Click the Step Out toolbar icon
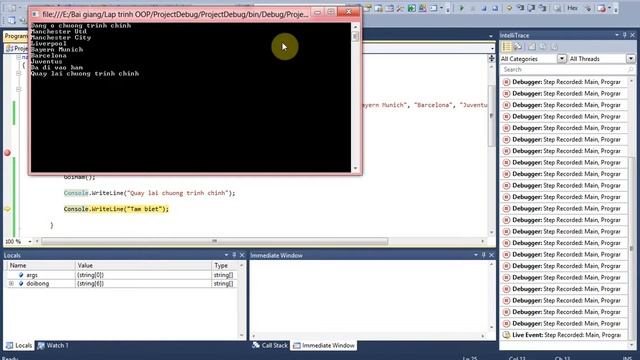 tap(542, 8)
